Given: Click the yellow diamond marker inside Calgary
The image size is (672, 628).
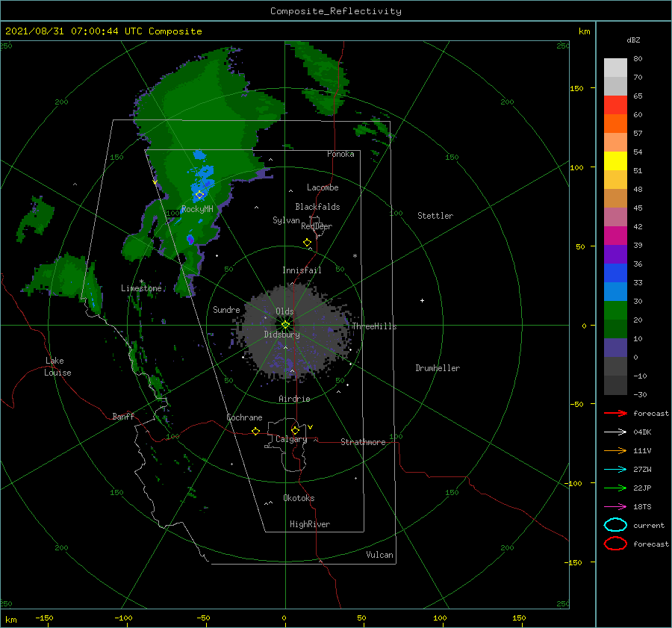Looking at the screenshot, I should [295, 430].
